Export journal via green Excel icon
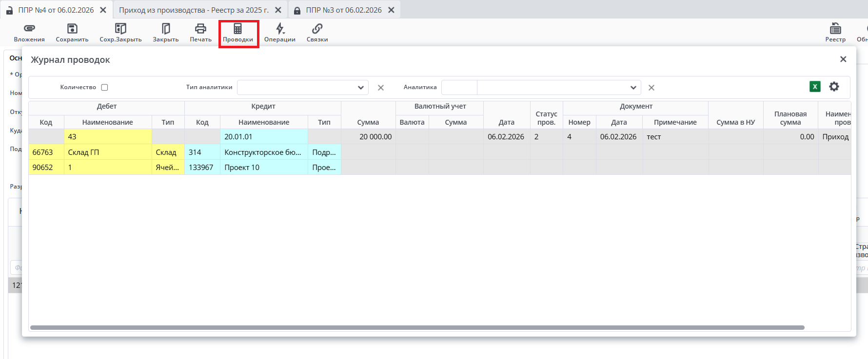868x359 pixels. 815,87
